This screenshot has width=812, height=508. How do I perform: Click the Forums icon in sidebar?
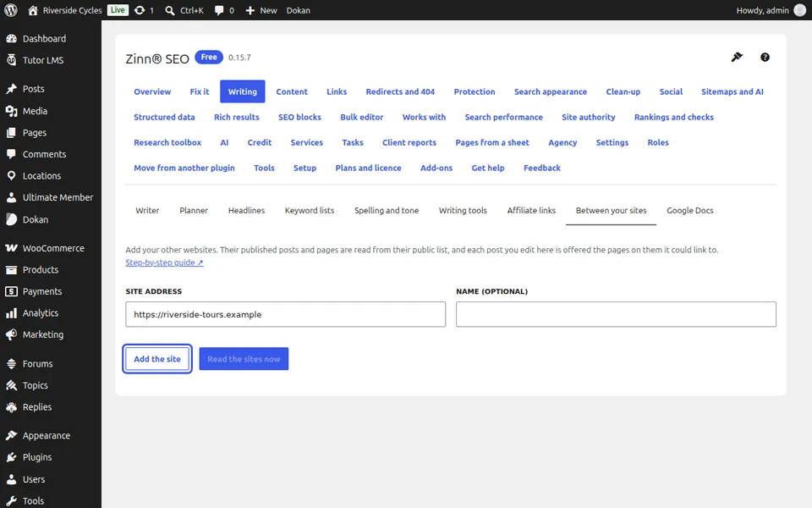click(x=11, y=364)
